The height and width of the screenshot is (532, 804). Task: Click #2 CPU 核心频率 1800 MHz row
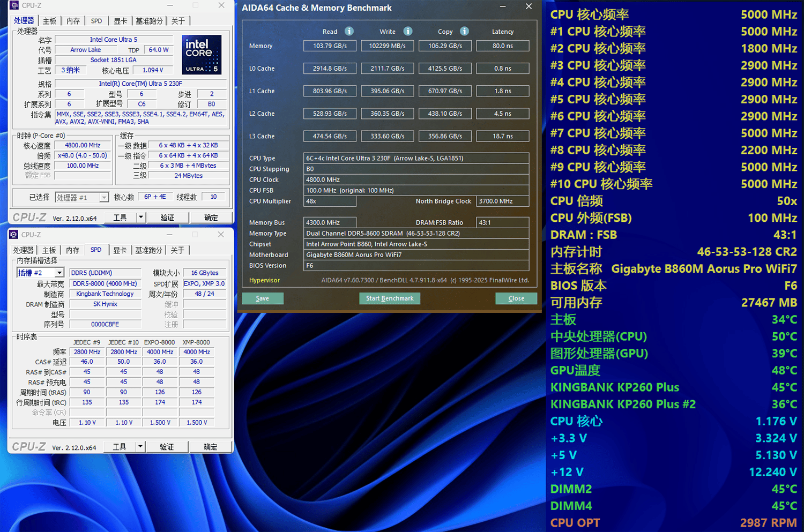[674, 48]
